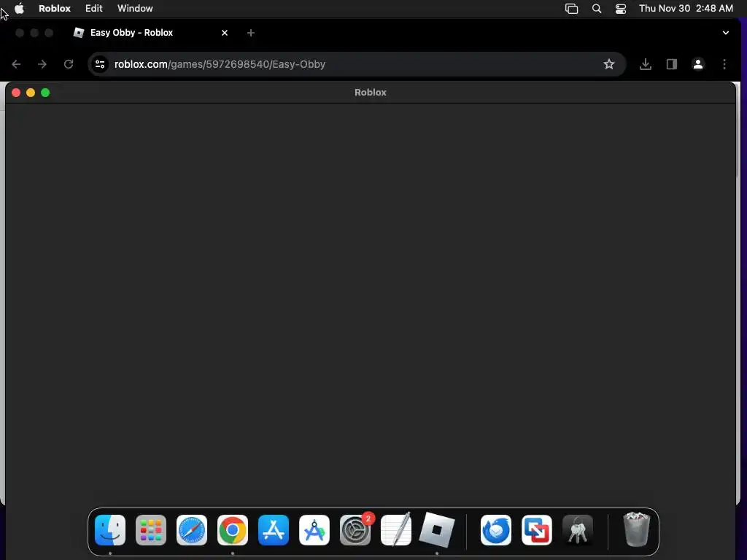
Task: Click the date and time in menu bar
Action: tap(686, 9)
